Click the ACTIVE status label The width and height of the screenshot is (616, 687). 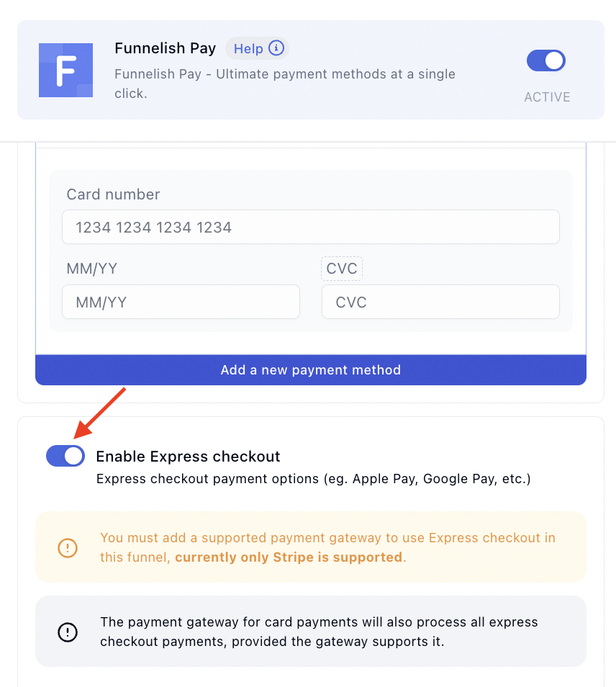coord(547,97)
